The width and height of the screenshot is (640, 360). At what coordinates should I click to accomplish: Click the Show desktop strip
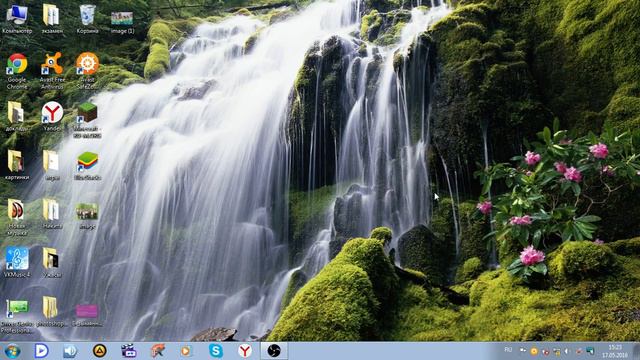point(636,351)
